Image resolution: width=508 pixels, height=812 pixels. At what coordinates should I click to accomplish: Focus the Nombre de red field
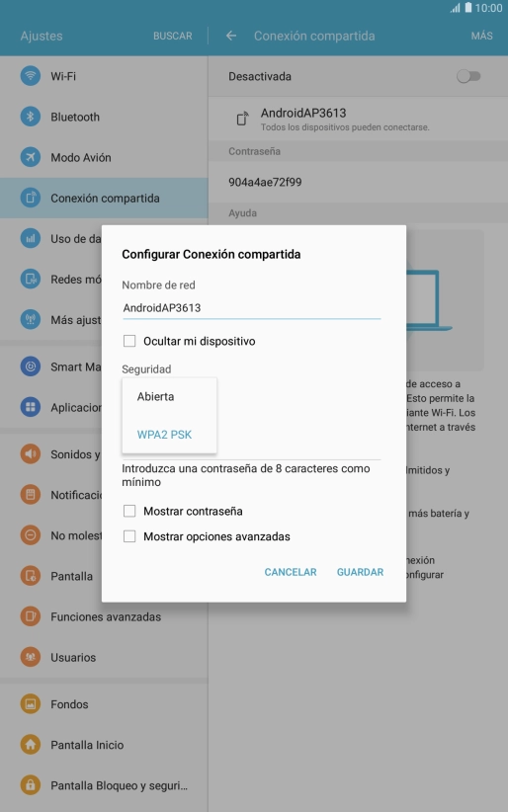click(x=251, y=308)
